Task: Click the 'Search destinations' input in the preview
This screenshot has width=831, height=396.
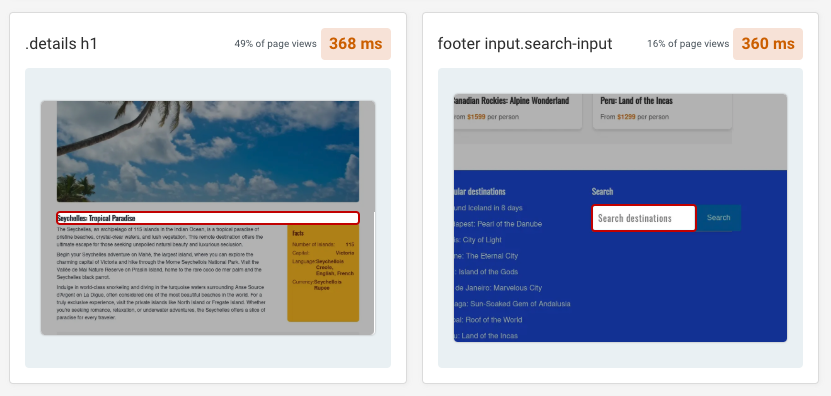Action: pyautogui.click(x=644, y=218)
